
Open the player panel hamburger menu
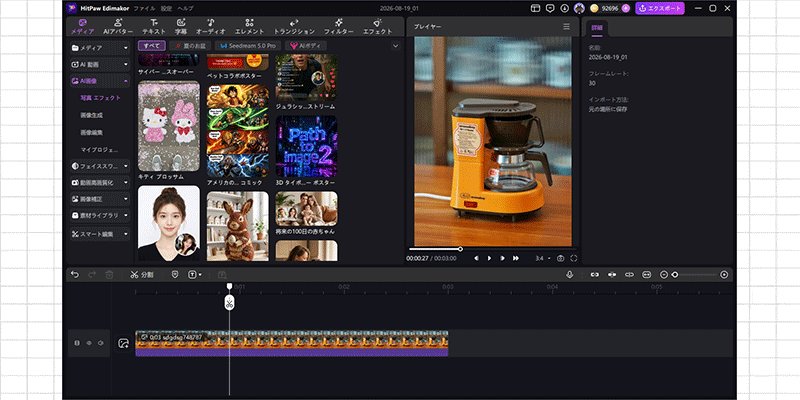click(x=566, y=27)
